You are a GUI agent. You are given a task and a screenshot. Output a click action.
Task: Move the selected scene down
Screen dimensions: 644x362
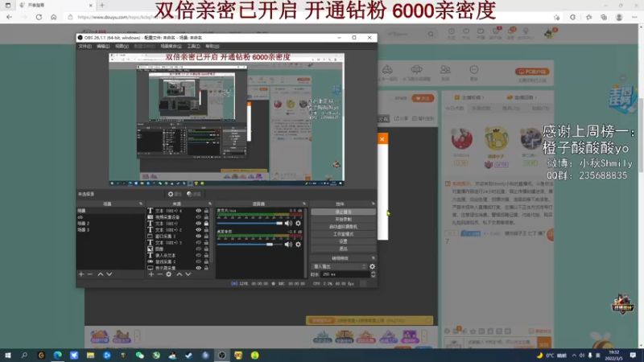[x=109, y=274]
